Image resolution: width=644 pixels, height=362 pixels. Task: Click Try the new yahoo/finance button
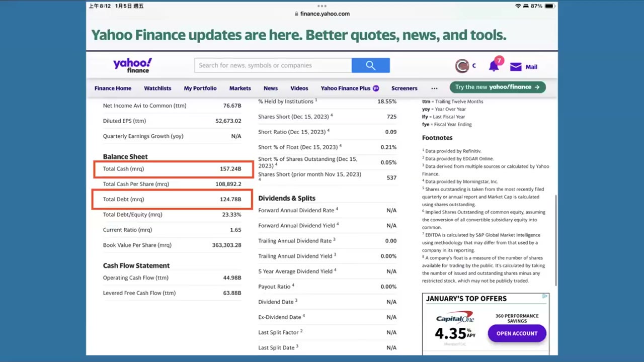click(498, 87)
